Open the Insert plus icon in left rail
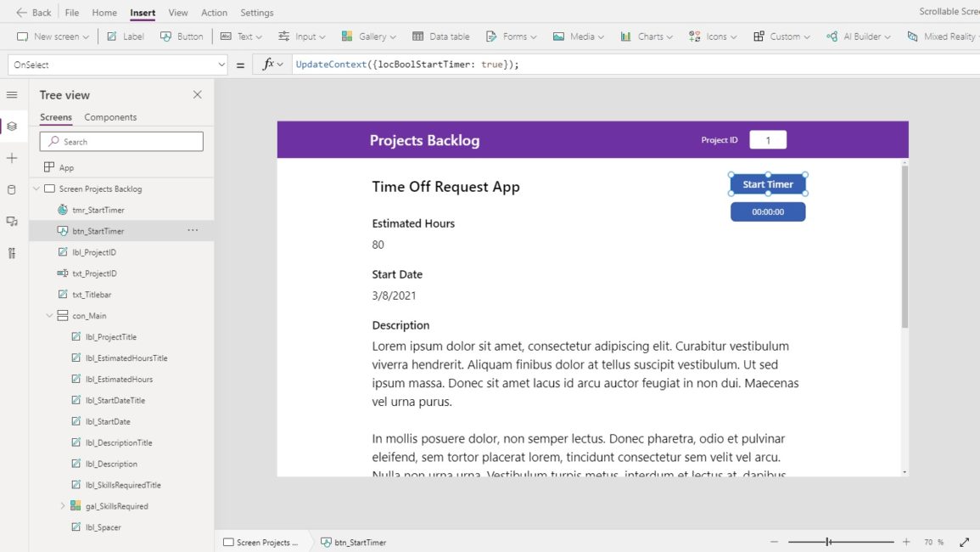Screen dimensions: 980x552 (12, 157)
